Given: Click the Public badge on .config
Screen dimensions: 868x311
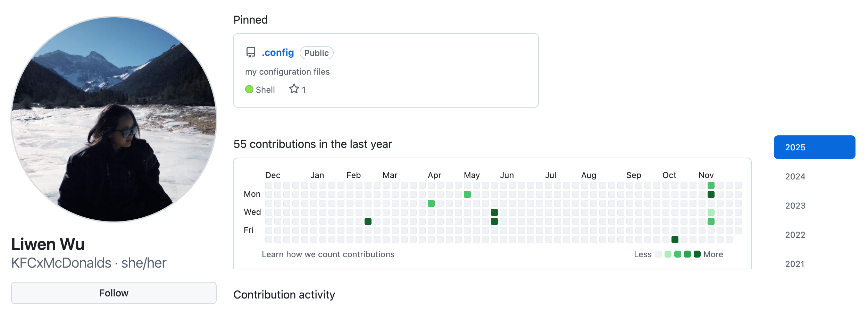Looking at the screenshot, I should click(x=316, y=53).
